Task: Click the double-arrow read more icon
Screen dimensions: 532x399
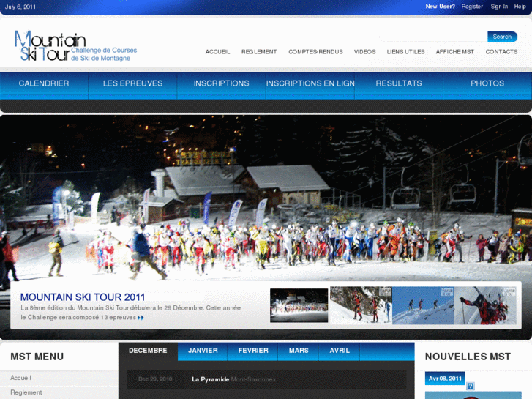Action: point(141,318)
